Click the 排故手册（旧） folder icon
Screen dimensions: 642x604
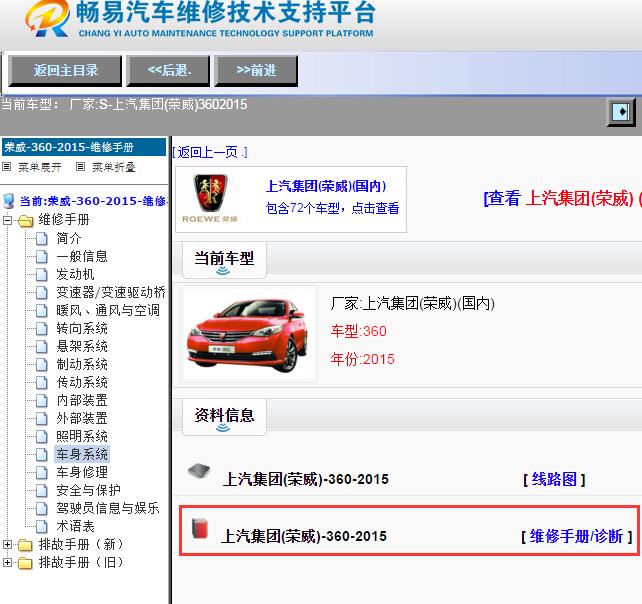pos(25,563)
